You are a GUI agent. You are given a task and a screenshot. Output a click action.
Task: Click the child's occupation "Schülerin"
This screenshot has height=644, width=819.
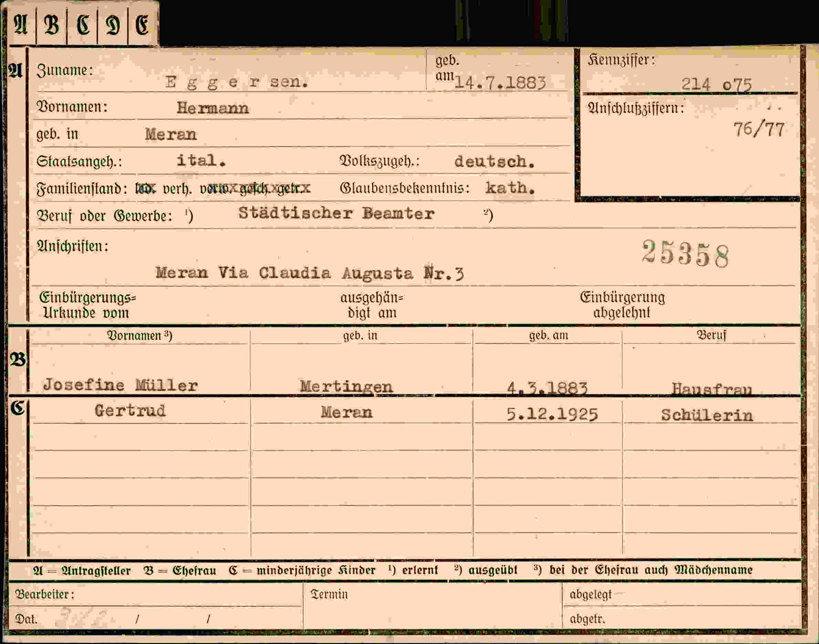coord(707,415)
